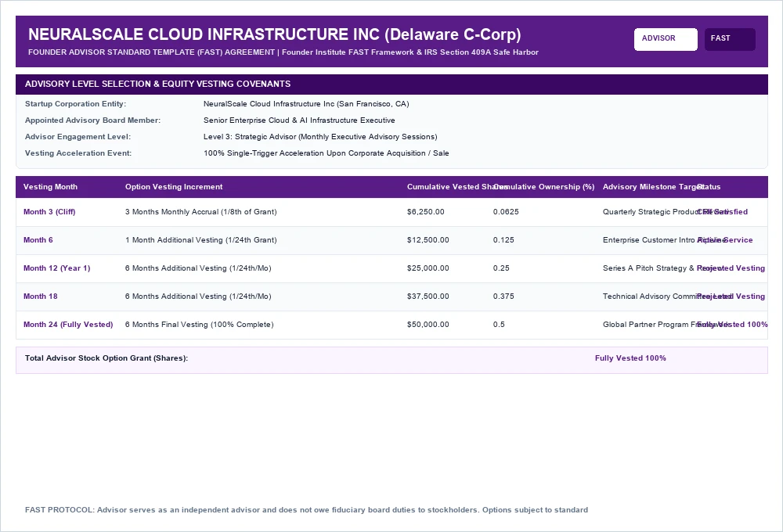
Task: Click 'Fully Vested 100%' in the total row
Action: pyautogui.click(x=630, y=358)
